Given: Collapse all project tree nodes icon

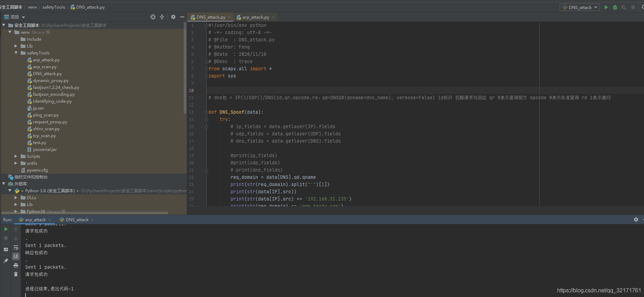Looking at the screenshot, I should 162,17.
